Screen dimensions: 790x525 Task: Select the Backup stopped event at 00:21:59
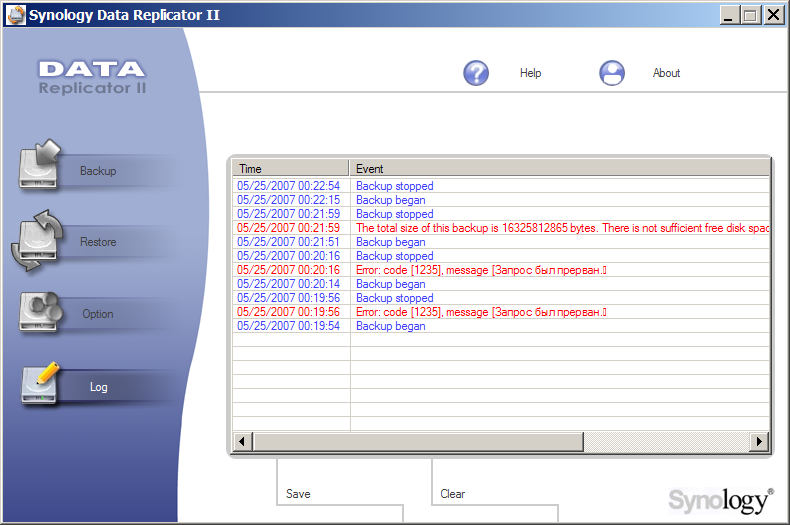click(x=394, y=214)
